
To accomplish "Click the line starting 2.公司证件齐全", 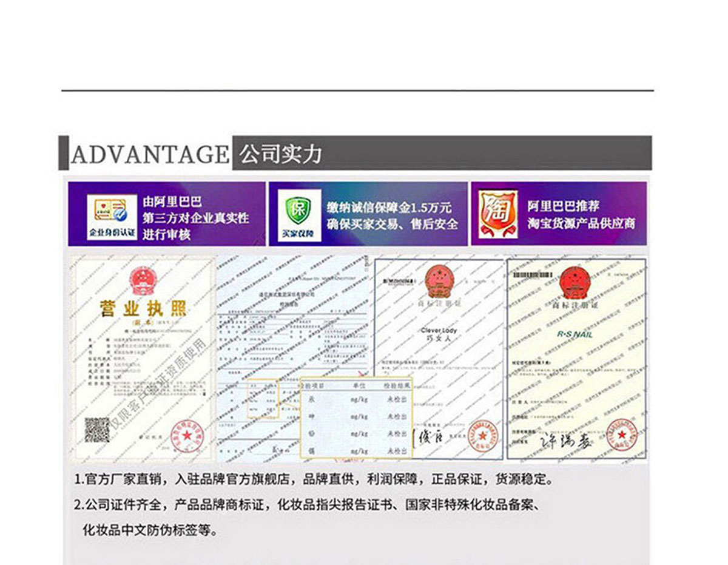I will pyautogui.click(x=307, y=504).
